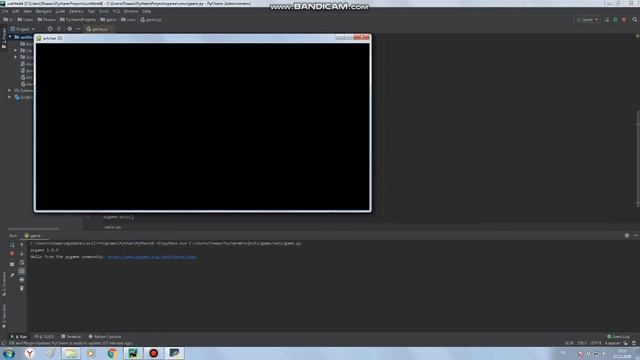Click the 4 spaces indent in status bar

coord(612,343)
